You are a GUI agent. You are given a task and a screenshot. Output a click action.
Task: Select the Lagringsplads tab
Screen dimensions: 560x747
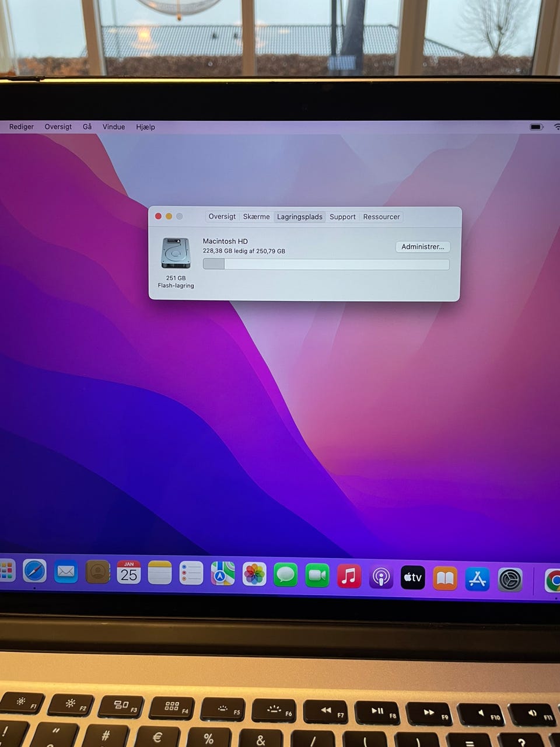click(300, 217)
